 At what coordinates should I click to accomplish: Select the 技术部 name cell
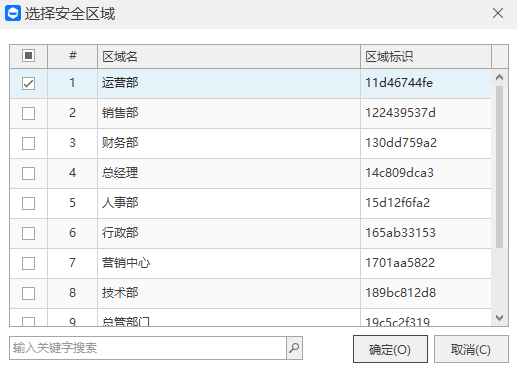229,293
